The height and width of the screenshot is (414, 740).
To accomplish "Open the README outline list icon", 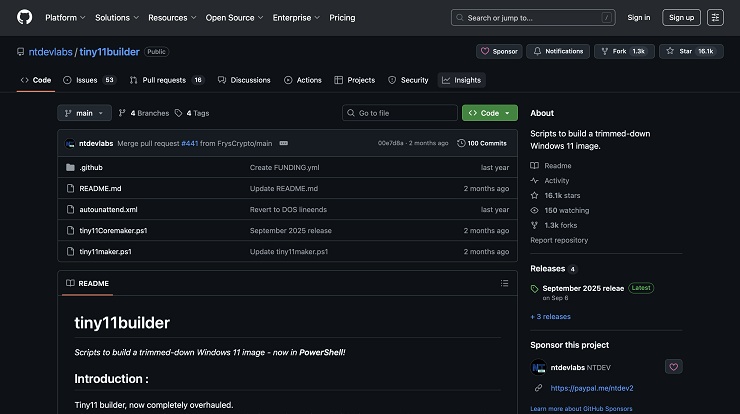I will 505,283.
